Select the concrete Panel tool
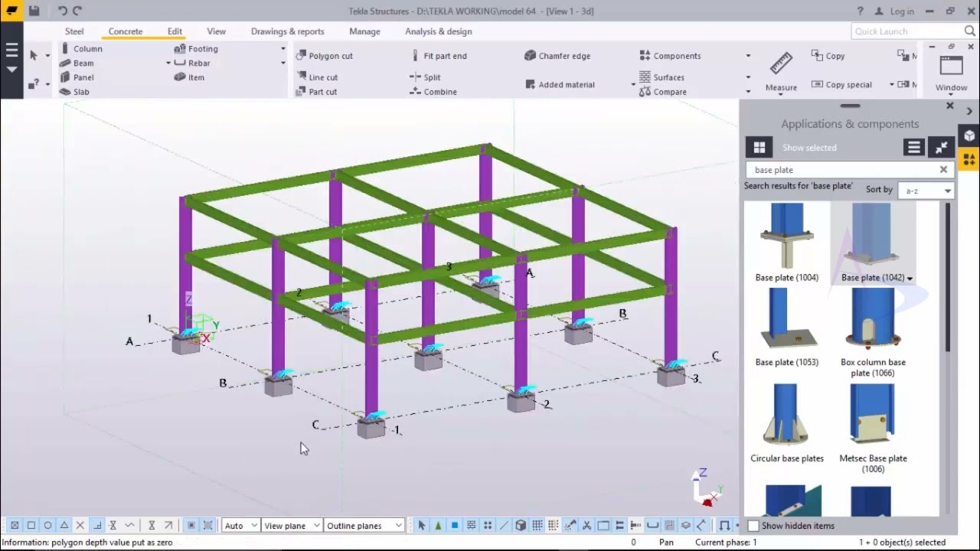Viewport: 980px width, 551px height. coord(77,77)
